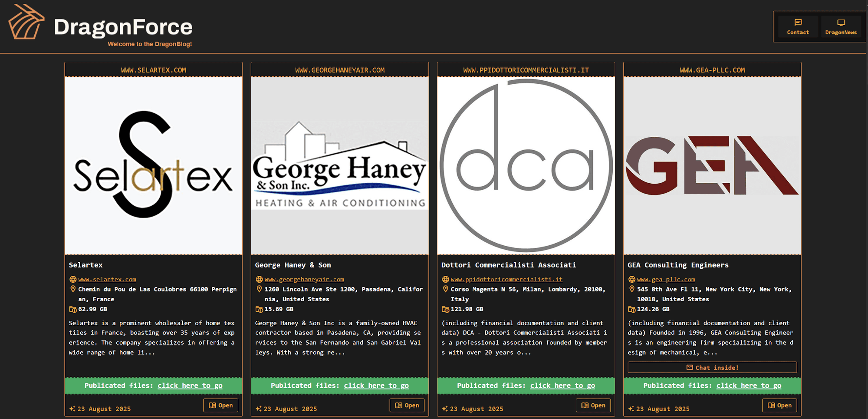
Task: Click the globe icon beside www.selartex.com
Action: point(73,280)
